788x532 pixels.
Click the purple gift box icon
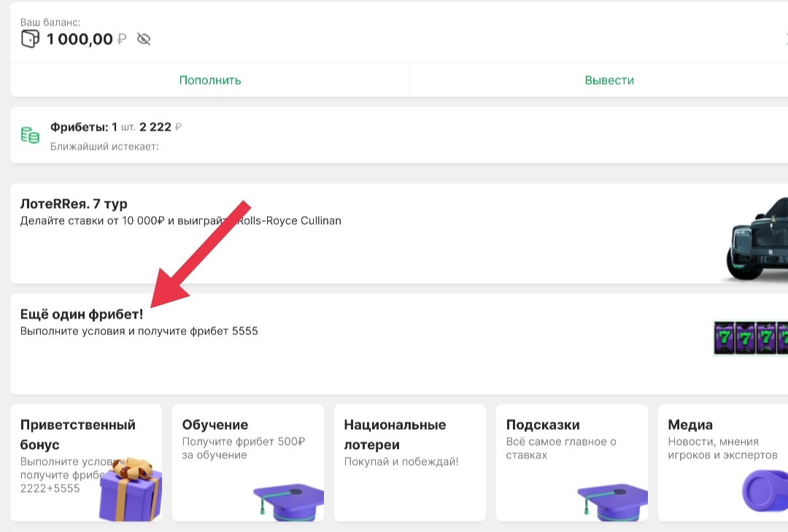point(130,490)
